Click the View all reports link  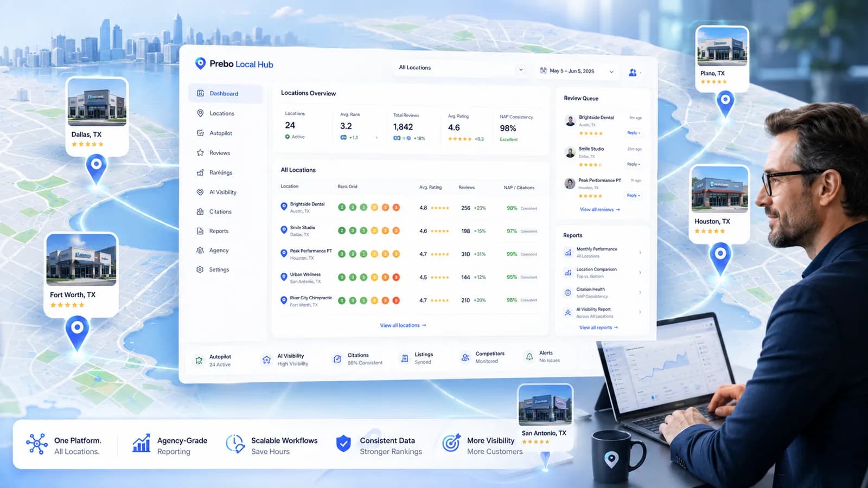click(x=598, y=328)
